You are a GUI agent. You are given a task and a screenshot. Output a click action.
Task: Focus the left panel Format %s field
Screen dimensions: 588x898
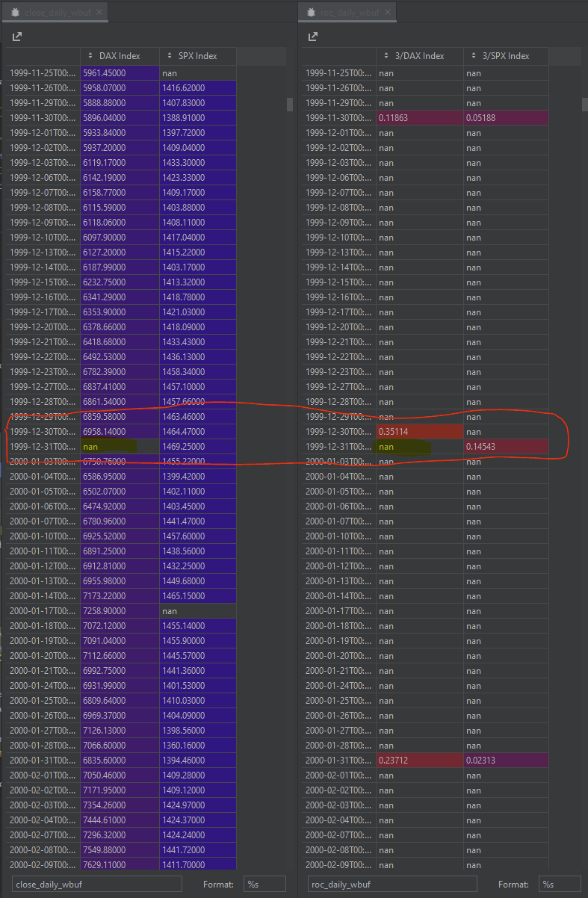264,884
